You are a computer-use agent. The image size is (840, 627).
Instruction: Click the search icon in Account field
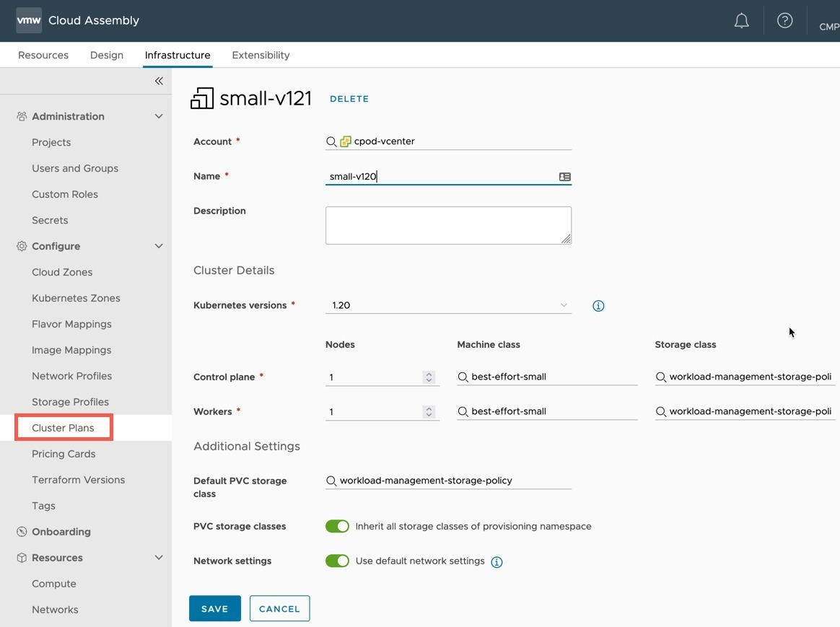[331, 141]
